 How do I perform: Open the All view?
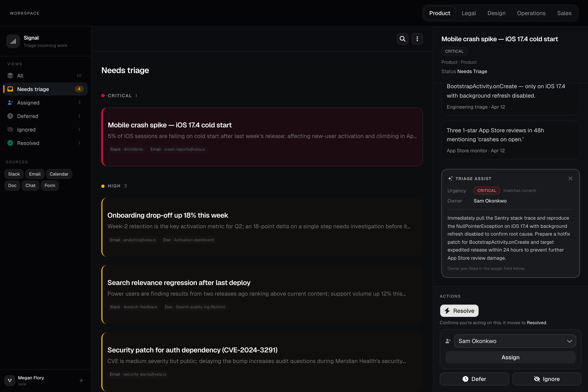[x=46, y=76]
